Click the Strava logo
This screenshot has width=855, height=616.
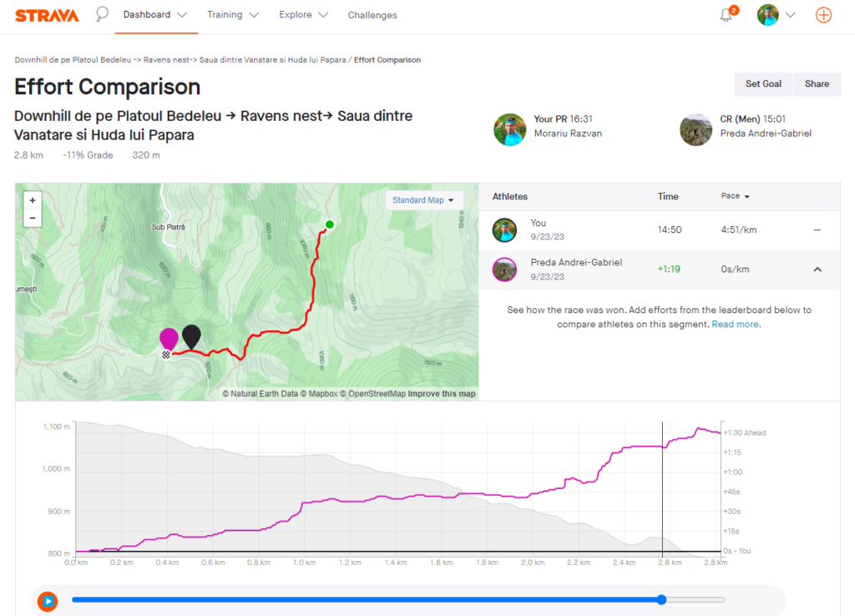click(x=47, y=15)
